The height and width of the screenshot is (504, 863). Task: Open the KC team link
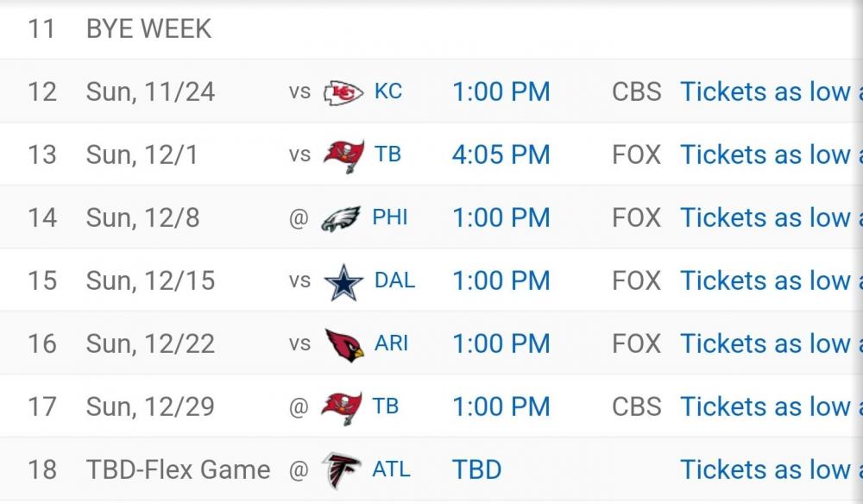click(388, 91)
